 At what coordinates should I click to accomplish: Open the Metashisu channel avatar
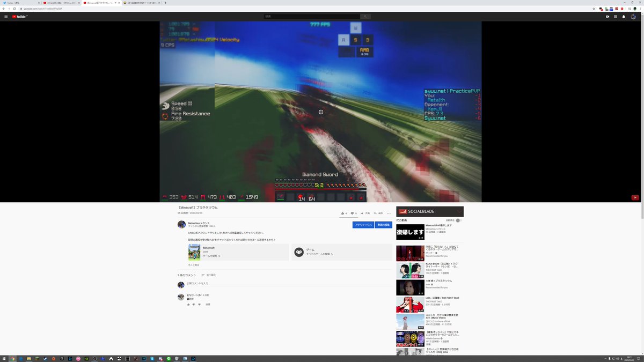point(181,224)
